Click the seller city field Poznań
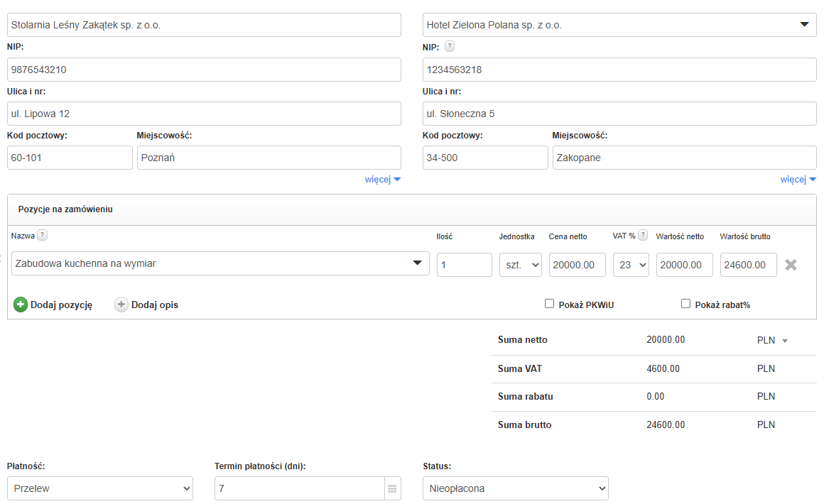Screen dimensions: 824x504 (269, 158)
